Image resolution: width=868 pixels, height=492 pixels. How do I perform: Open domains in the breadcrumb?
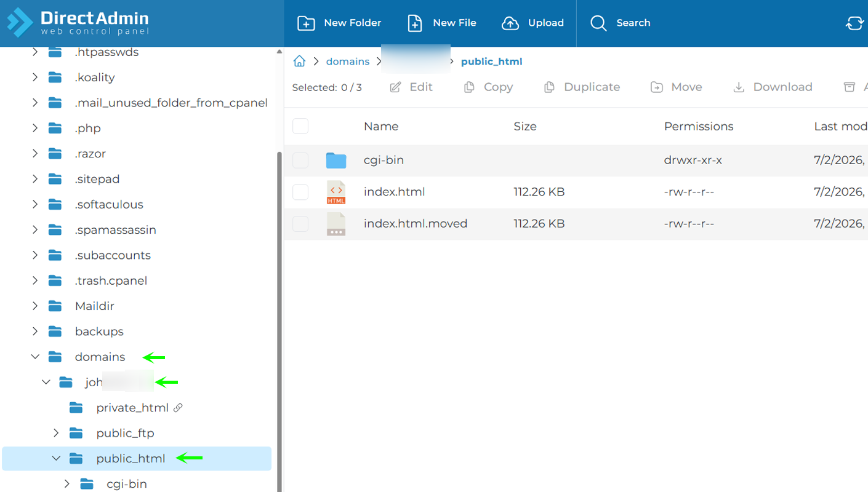[x=348, y=61]
